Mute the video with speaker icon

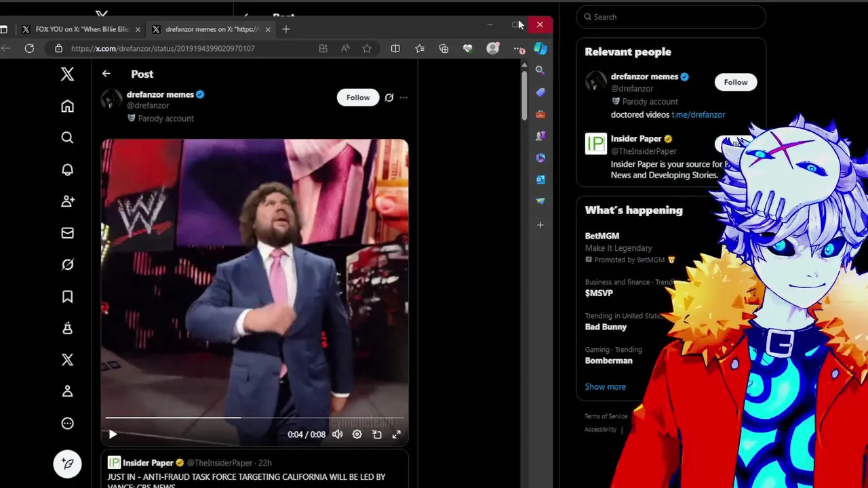(x=338, y=434)
